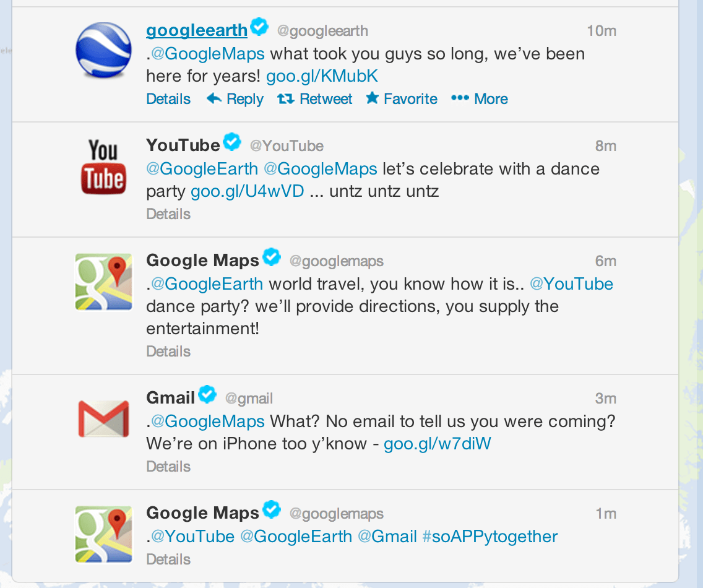
Task: Open the goo.gl/w7diW link in Gmail's tweet
Action: tap(437, 443)
